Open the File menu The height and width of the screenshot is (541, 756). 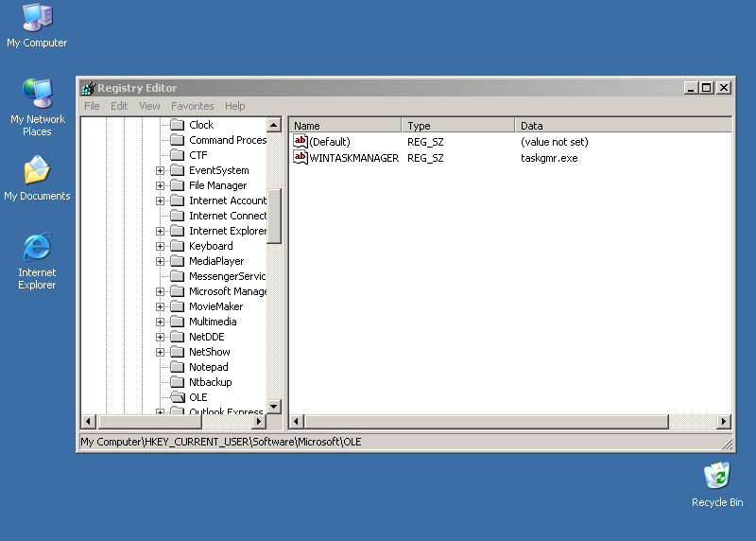point(92,106)
